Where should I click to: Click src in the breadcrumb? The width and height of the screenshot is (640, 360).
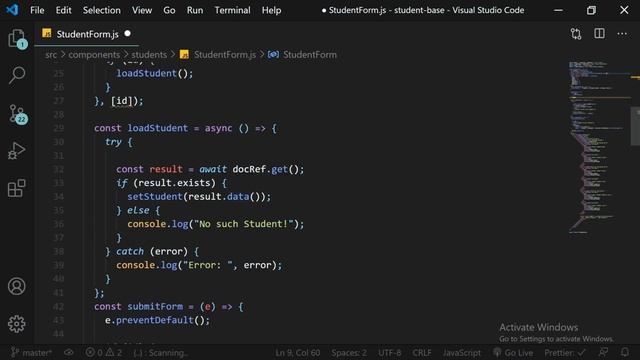pos(51,55)
